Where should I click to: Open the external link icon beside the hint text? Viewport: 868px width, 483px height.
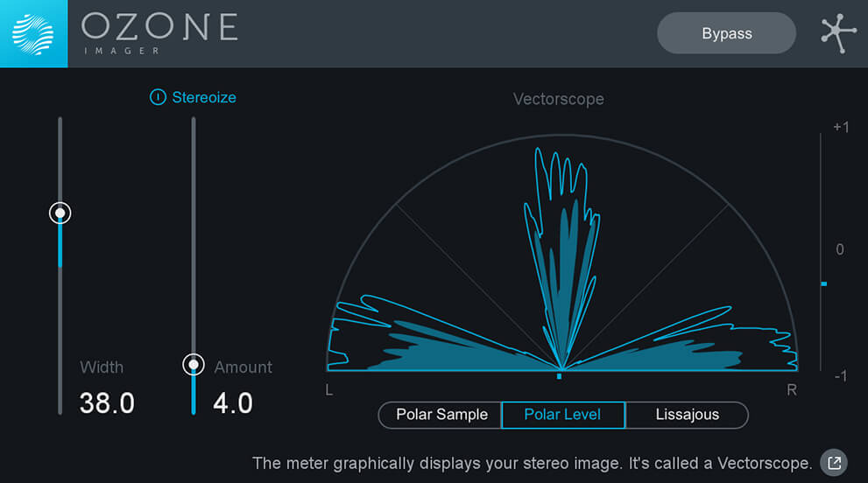(x=834, y=462)
